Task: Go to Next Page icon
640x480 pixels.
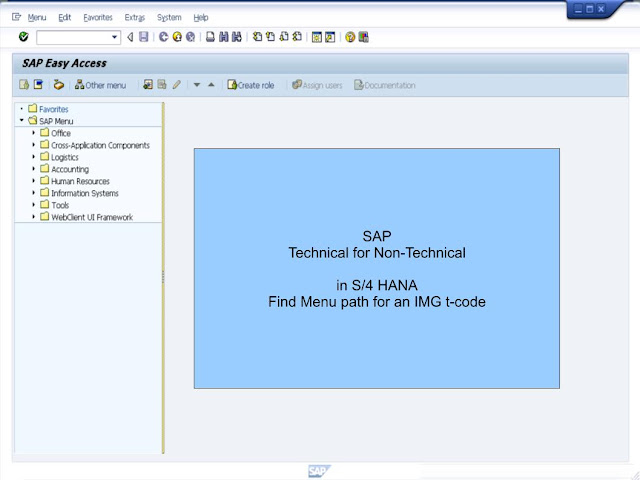Action: click(284, 37)
